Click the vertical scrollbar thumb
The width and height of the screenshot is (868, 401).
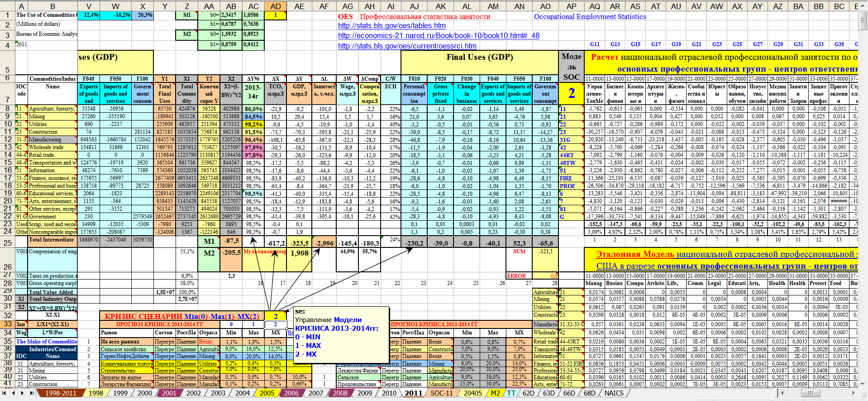pos(863,20)
